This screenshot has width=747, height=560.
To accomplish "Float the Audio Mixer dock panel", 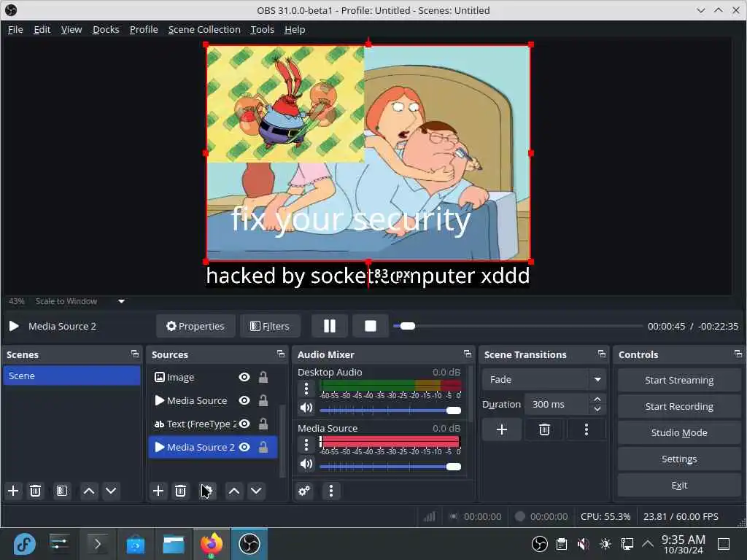I will pyautogui.click(x=468, y=354).
